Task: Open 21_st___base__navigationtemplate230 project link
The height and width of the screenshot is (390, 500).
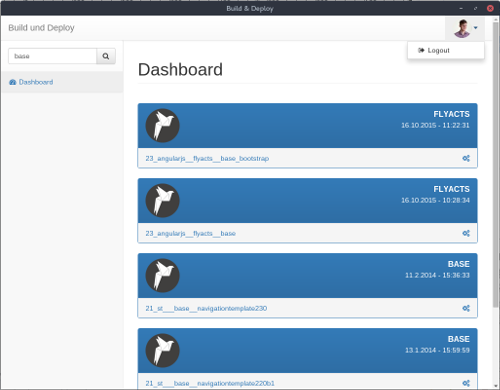Action: pyautogui.click(x=206, y=308)
